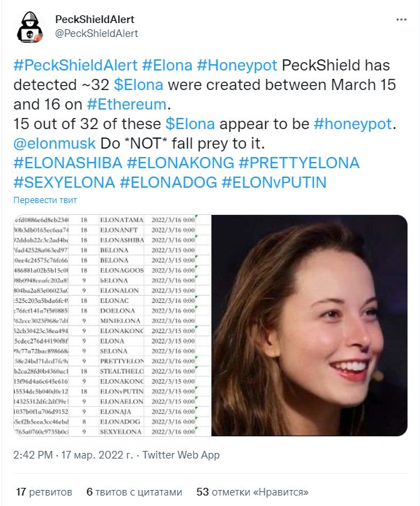Open the @PeckShieldAlert handle link
The height and width of the screenshot is (506, 420).
(96, 34)
